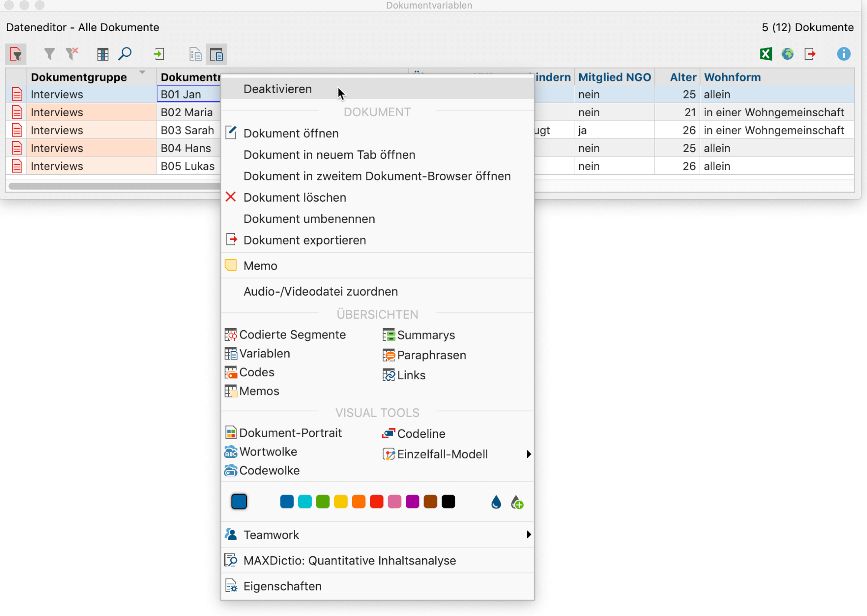This screenshot has height=616, width=867.
Task: Click the activated documents filter icon
Action: pos(16,54)
